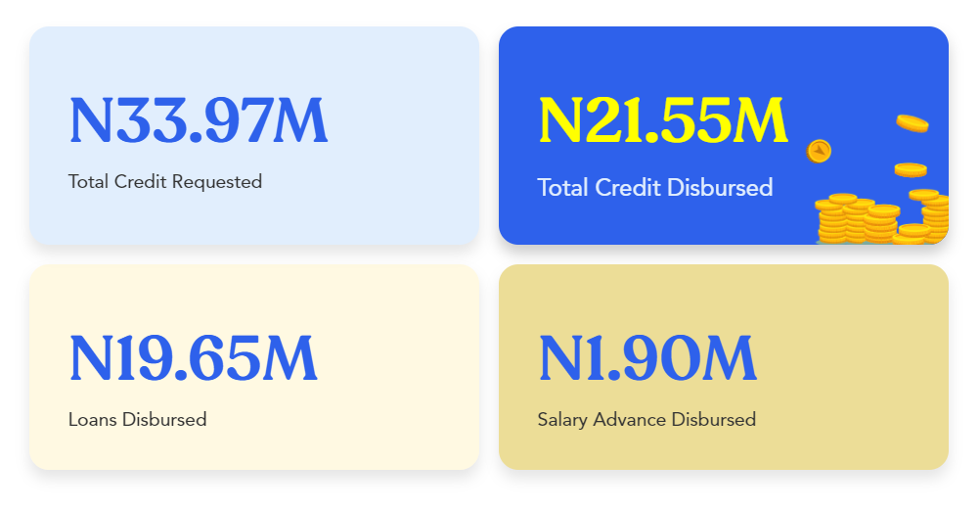Image resolution: width=980 pixels, height=511 pixels.
Task: Click the yellow N21.55M disbursed amount
Action: point(663,120)
